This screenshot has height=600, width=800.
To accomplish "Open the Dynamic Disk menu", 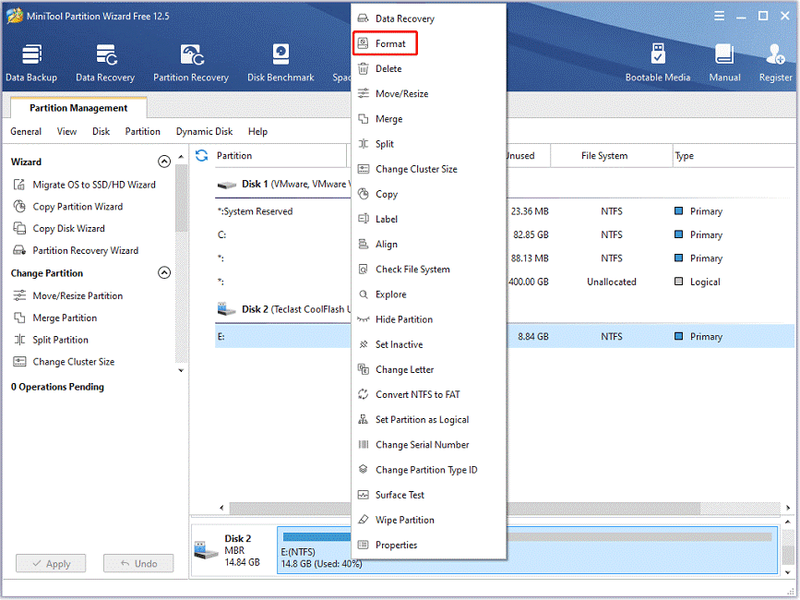I will pos(204,132).
